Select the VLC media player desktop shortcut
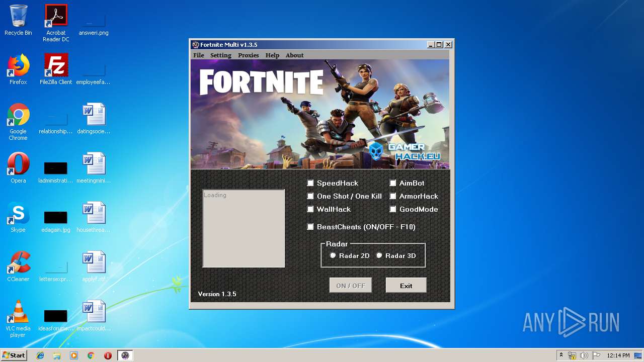This screenshot has width=644, height=362. pyautogui.click(x=18, y=319)
